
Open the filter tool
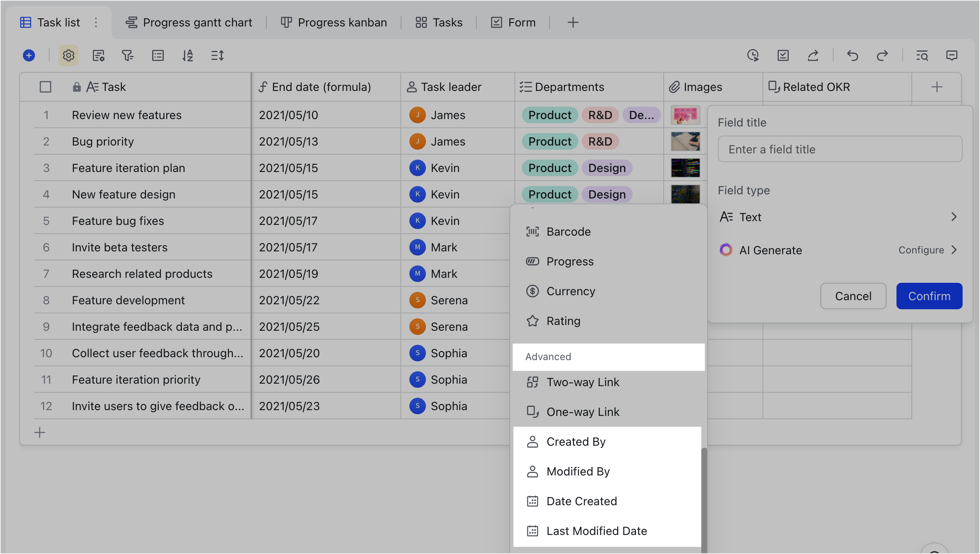[x=128, y=55]
